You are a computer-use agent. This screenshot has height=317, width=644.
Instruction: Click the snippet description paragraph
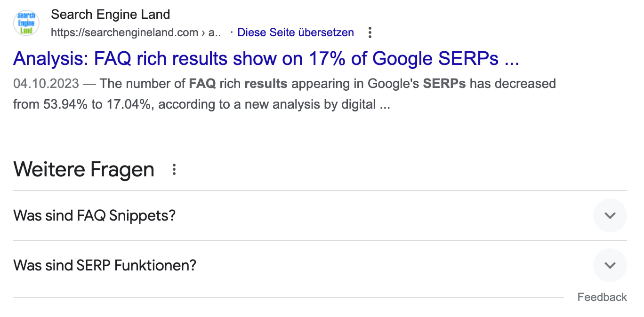(282, 94)
